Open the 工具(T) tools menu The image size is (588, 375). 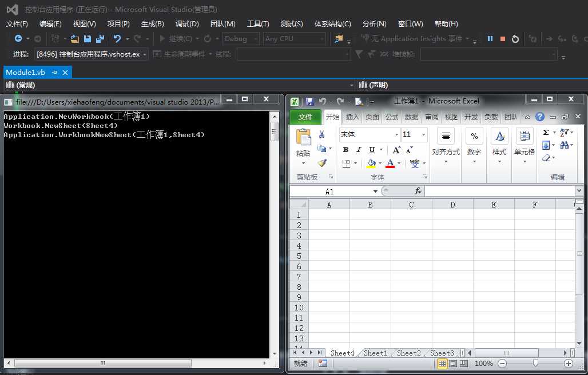(258, 23)
